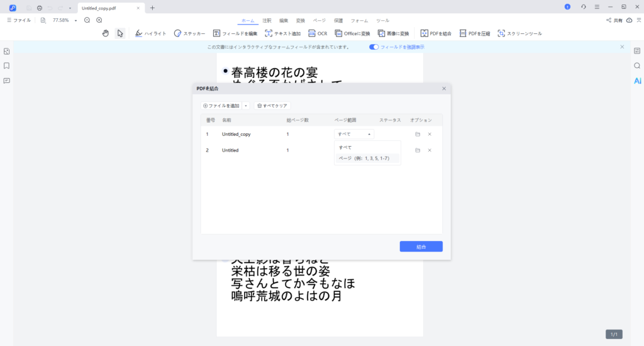Remove the Untitled row with its X icon

click(x=430, y=150)
